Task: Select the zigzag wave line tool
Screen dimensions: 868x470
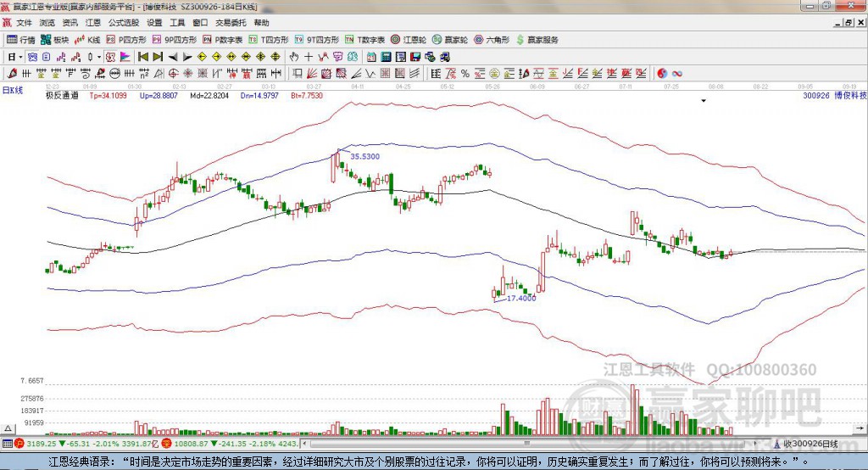Action: pos(370,74)
